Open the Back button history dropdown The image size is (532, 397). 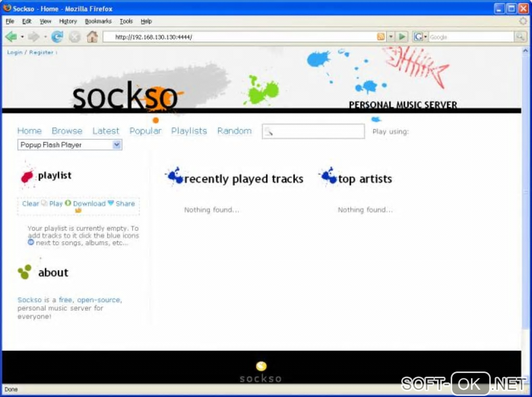pyautogui.click(x=22, y=36)
